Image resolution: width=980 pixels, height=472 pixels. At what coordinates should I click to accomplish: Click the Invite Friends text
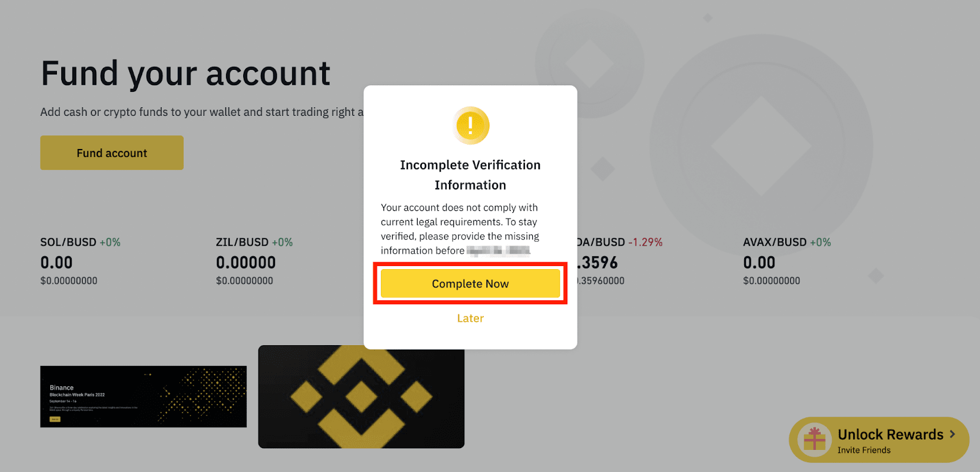click(864, 450)
